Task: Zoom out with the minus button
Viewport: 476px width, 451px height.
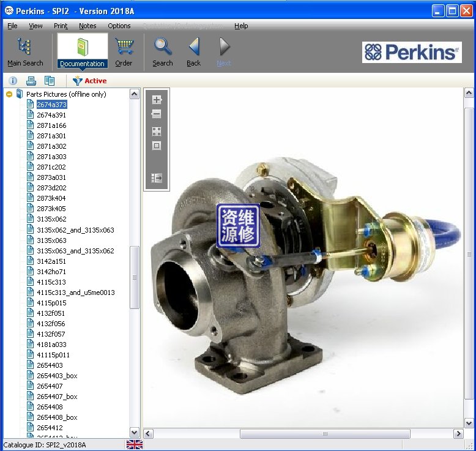Action: pyautogui.click(x=157, y=114)
